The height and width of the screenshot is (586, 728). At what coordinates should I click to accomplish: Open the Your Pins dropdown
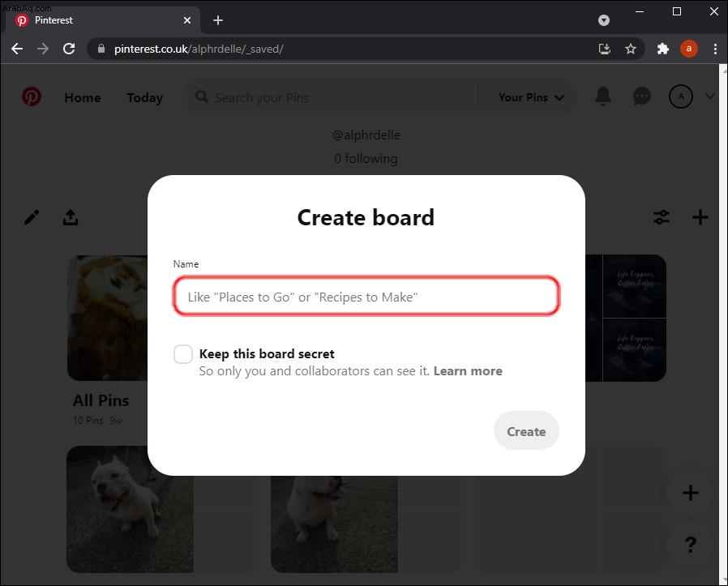[531, 97]
